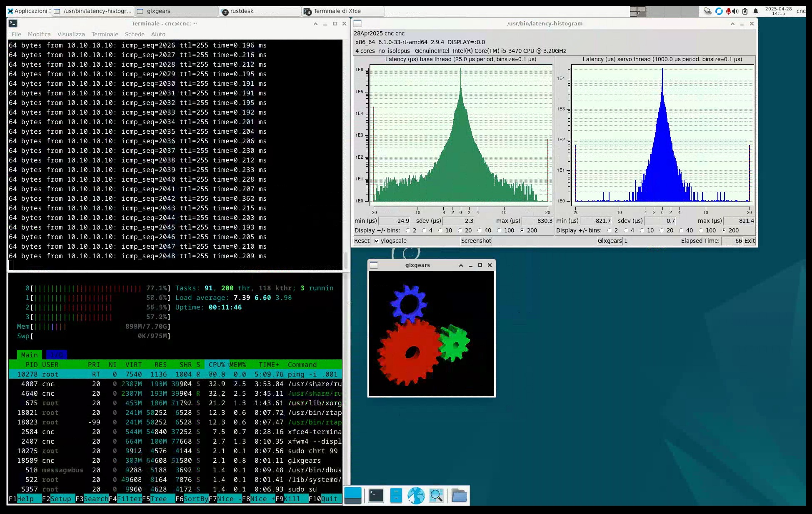Open the blue sync tray icon

(719, 11)
